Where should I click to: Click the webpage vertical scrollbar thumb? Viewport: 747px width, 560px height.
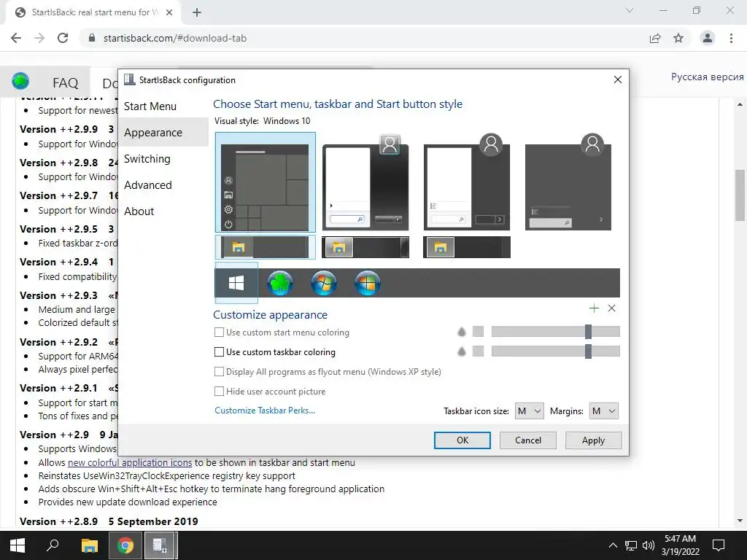click(740, 194)
